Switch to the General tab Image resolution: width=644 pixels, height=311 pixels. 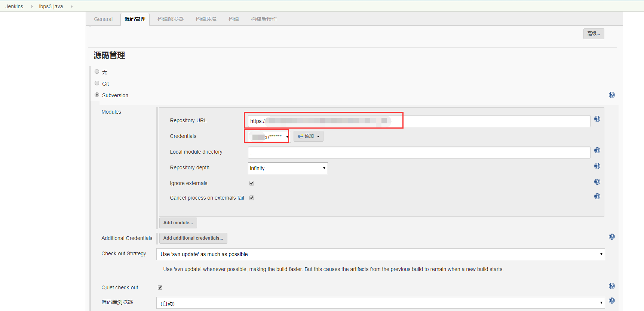(x=103, y=19)
